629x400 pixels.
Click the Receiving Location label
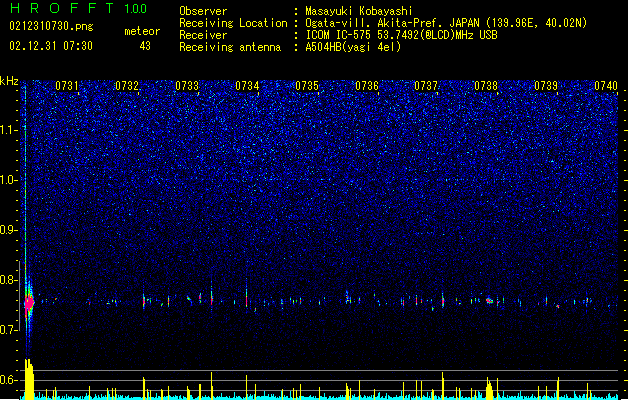point(233,23)
